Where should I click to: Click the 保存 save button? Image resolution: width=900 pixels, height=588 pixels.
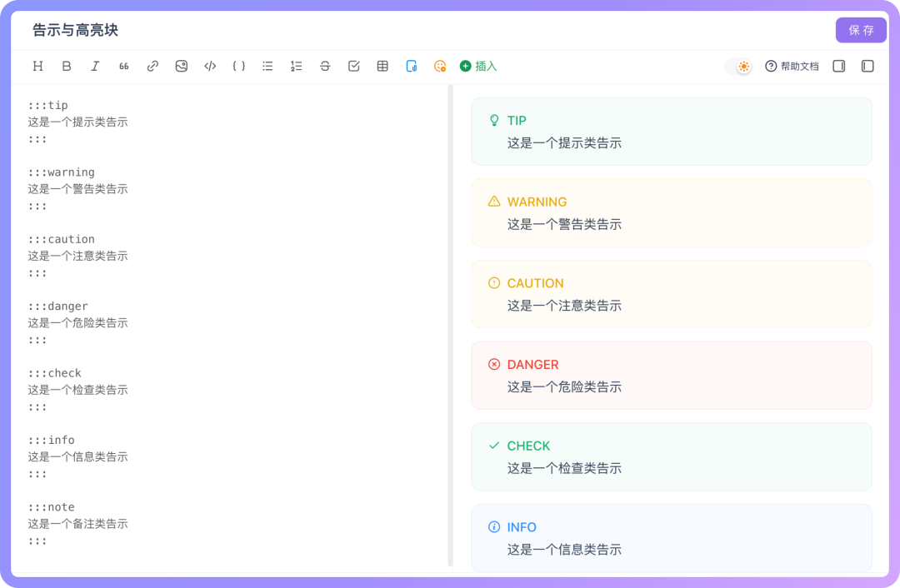pyautogui.click(x=860, y=31)
